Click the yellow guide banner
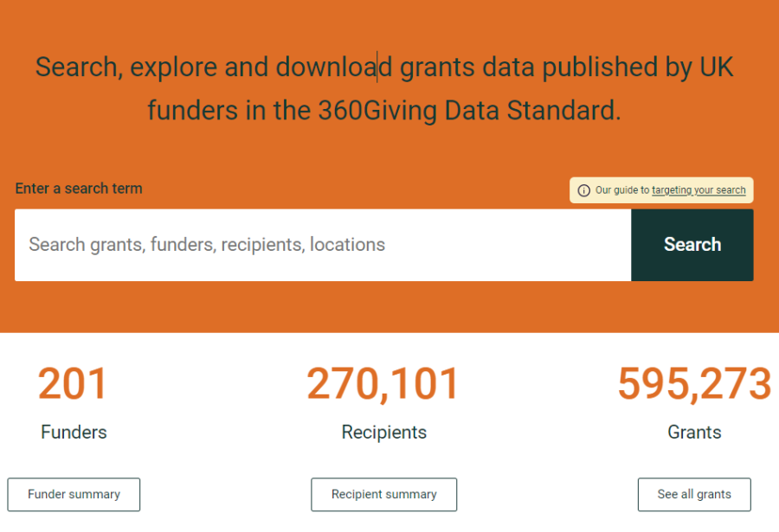Screen dimensions: 779x532 [x=661, y=190]
